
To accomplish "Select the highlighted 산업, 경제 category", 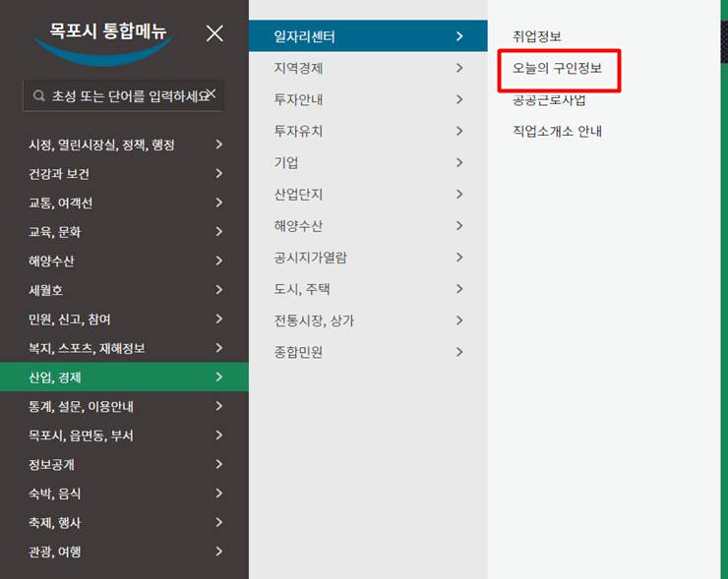I will coord(124,377).
